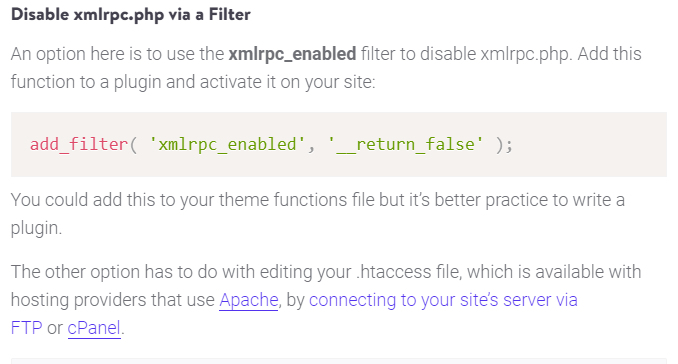Click the "An option here is to use" text
The width and height of the screenshot is (678, 364).
tap(118, 54)
